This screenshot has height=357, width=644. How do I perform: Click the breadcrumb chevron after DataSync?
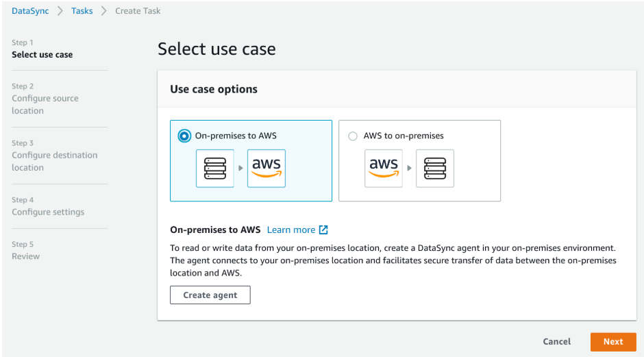60,11
